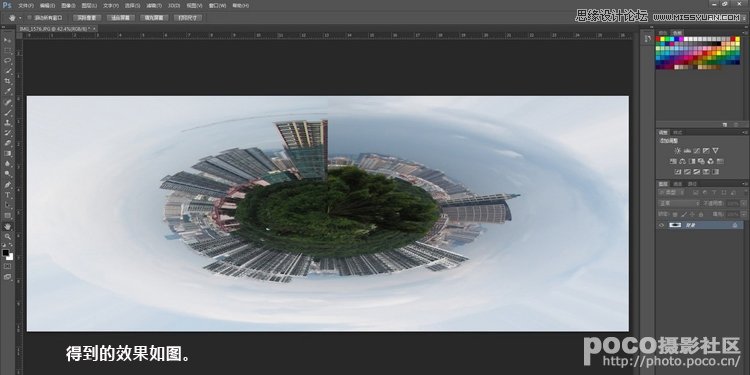The image size is (750, 375).
Task: Select the History Brush tool
Action: pyautogui.click(x=7, y=132)
